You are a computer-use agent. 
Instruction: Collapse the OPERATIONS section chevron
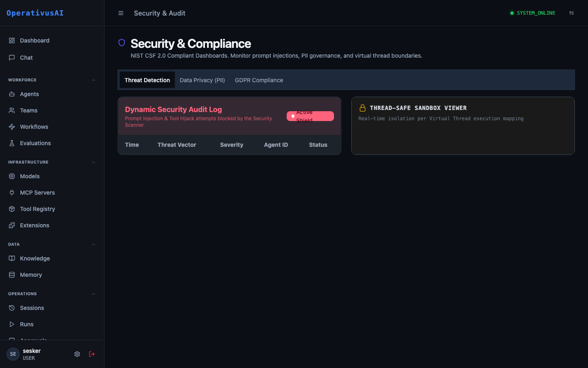point(94,294)
